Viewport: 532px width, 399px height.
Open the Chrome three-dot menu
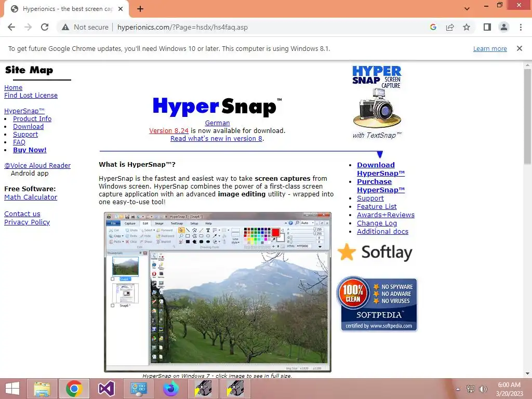pyautogui.click(x=521, y=27)
